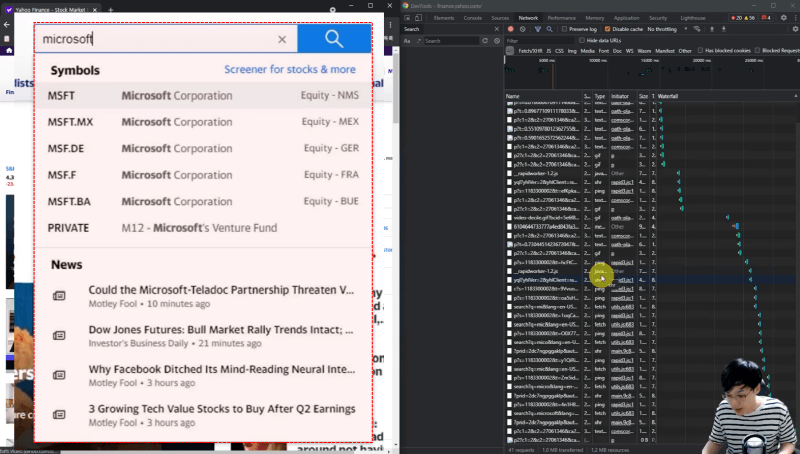This screenshot has width=800, height=454.
Task: Open DevTools inspect element picker
Action: [408, 18]
